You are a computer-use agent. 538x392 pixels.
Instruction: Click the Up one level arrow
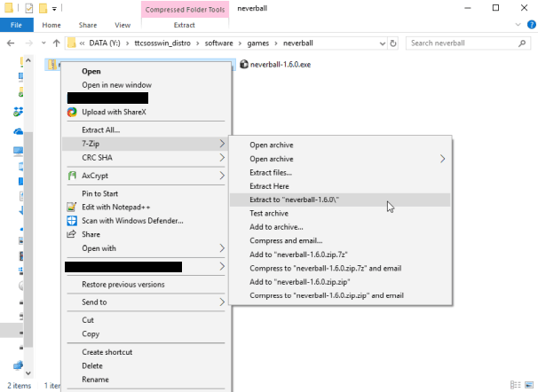[x=57, y=43]
